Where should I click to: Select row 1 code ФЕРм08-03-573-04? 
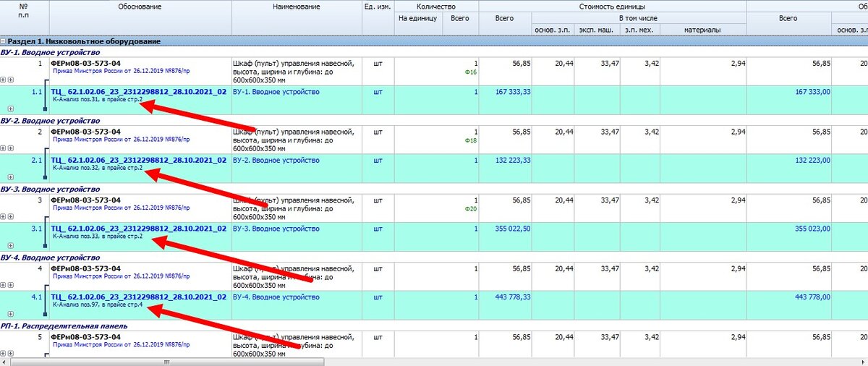pos(86,63)
